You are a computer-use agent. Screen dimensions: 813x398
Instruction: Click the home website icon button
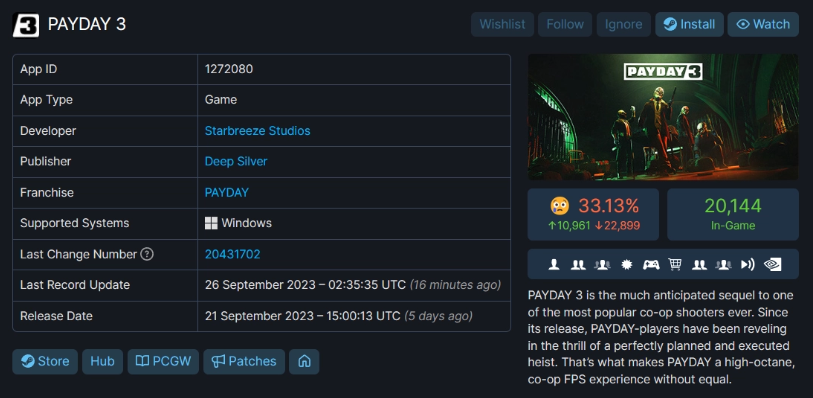(304, 361)
